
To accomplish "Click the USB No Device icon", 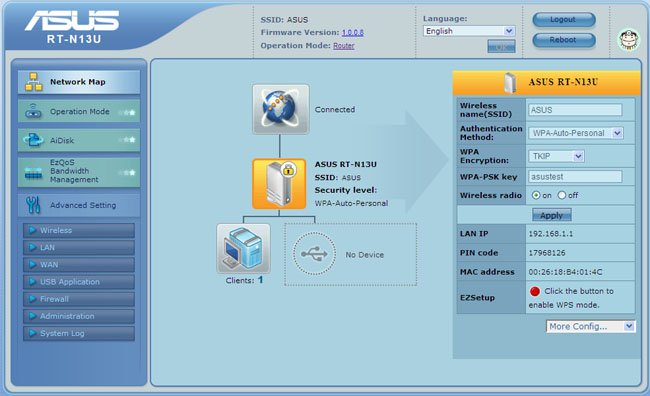I will (x=314, y=253).
